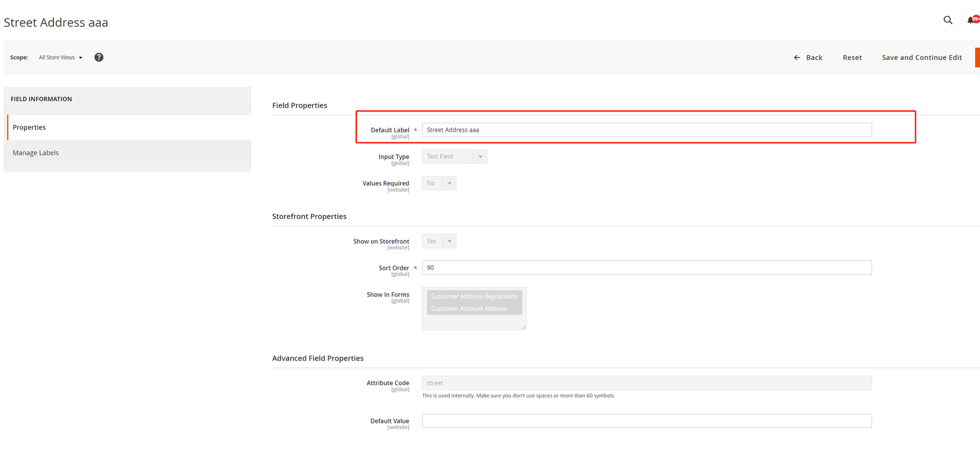Click the help question mark icon

coord(99,57)
